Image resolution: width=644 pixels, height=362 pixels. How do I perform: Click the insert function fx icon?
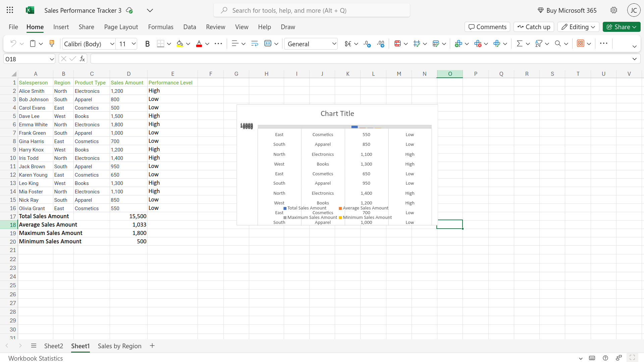[x=82, y=59]
